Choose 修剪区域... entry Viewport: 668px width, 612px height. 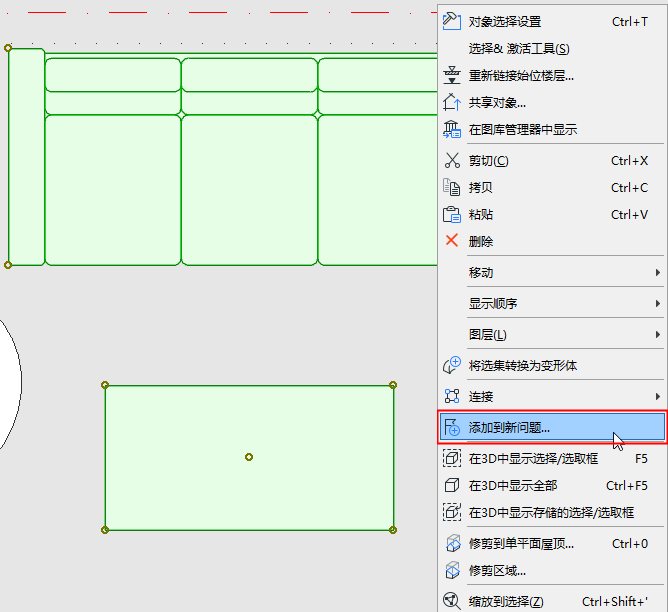pyautogui.click(x=552, y=570)
